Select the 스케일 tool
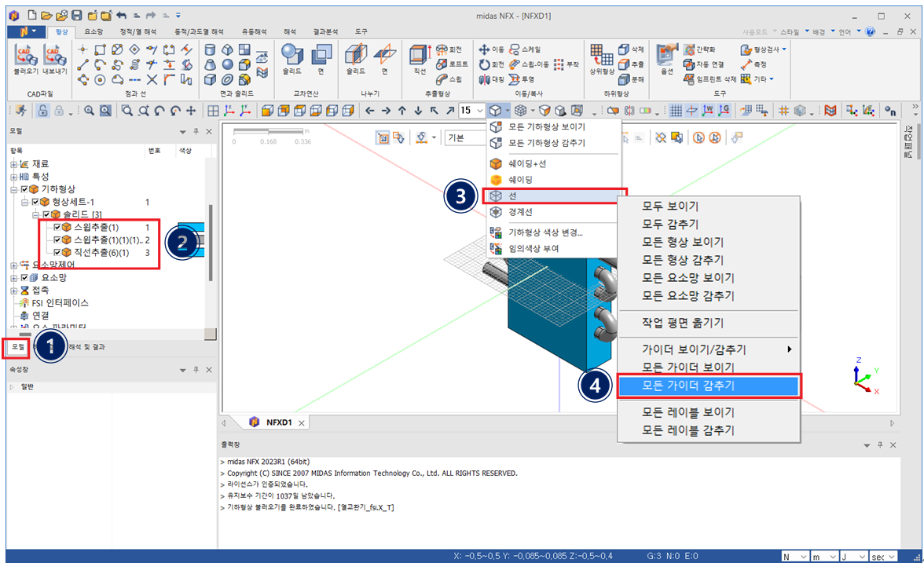Screen dimensions: 924x563 click(x=525, y=49)
